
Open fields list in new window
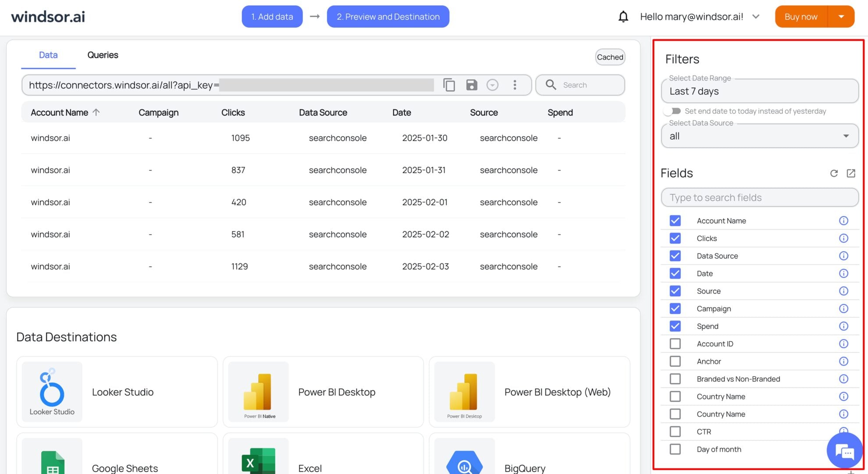pos(851,173)
